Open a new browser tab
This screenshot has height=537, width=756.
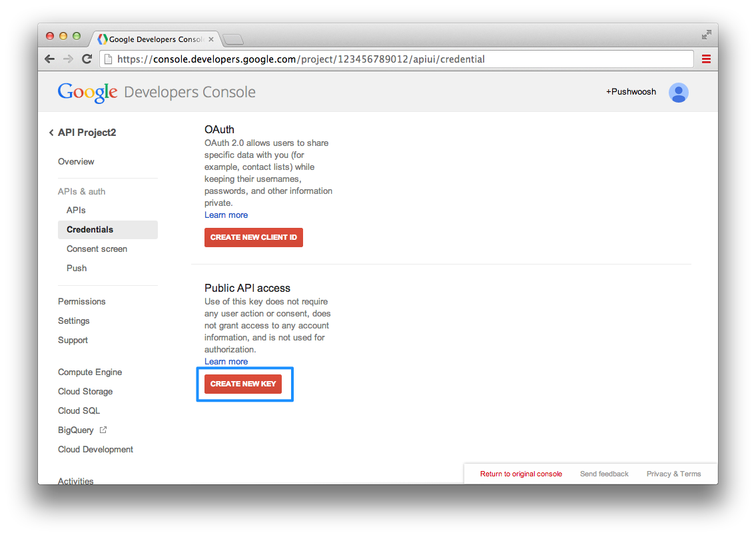click(233, 39)
